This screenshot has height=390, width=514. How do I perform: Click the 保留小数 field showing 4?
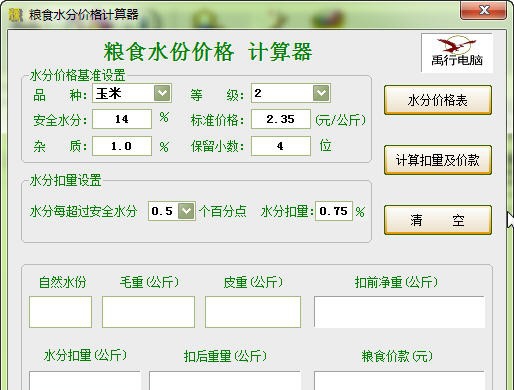(281, 146)
